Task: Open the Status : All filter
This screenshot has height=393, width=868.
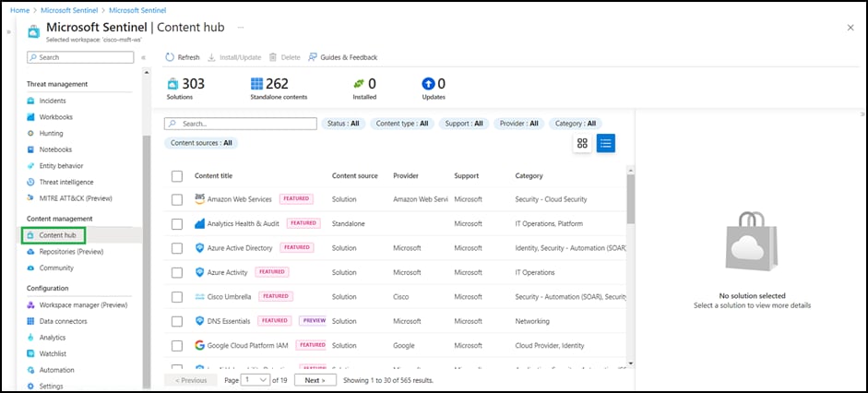Action: tap(343, 124)
